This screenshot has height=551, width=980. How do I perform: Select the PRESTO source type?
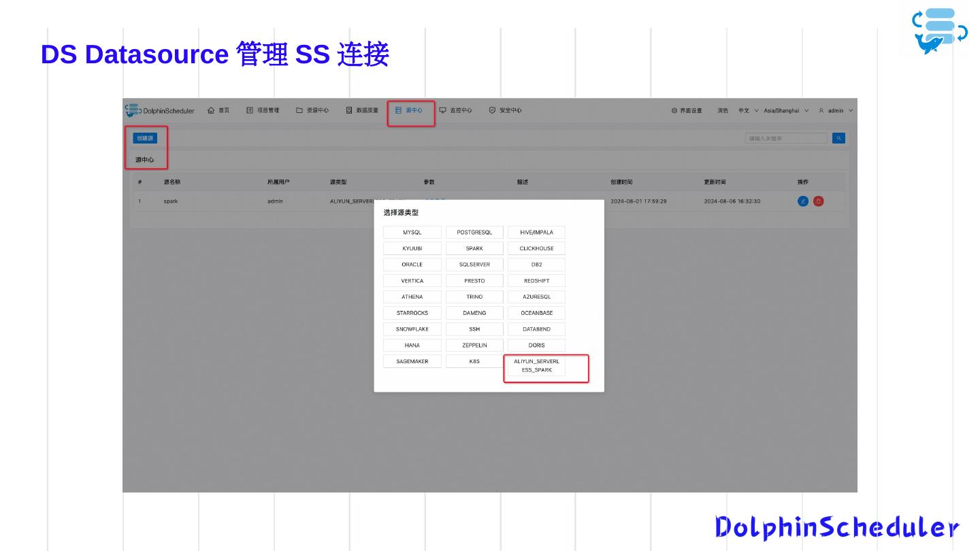pos(474,281)
